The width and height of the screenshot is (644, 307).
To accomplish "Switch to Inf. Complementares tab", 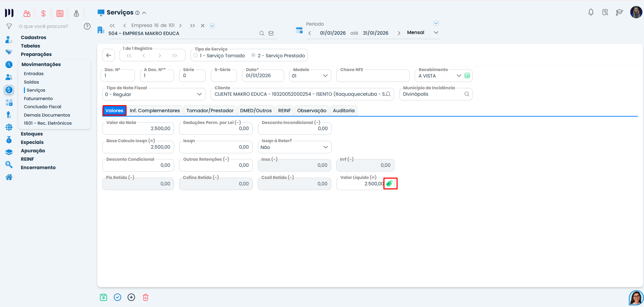I will click(x=155, y=111).
